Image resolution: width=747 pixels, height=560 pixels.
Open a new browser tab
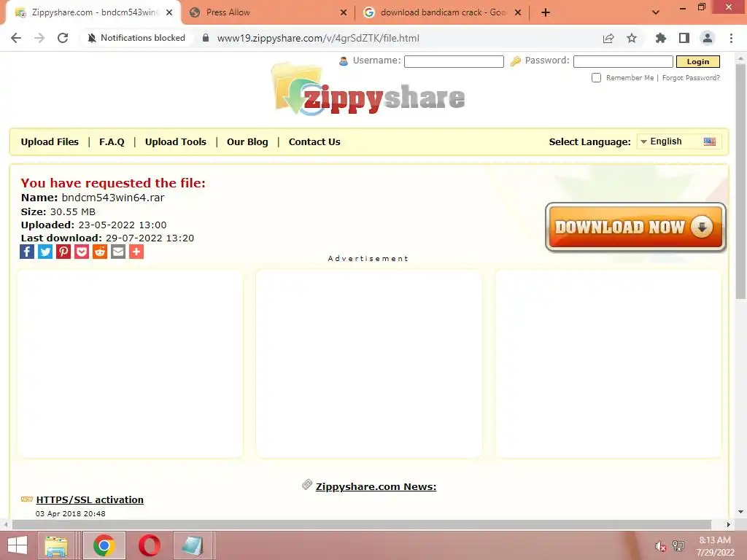[546, 12]
